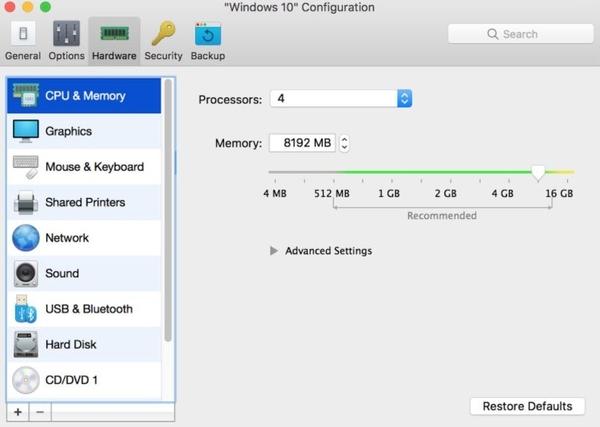
Task: Click the Mouse & Keyboard icon
Action: point(25,167)
